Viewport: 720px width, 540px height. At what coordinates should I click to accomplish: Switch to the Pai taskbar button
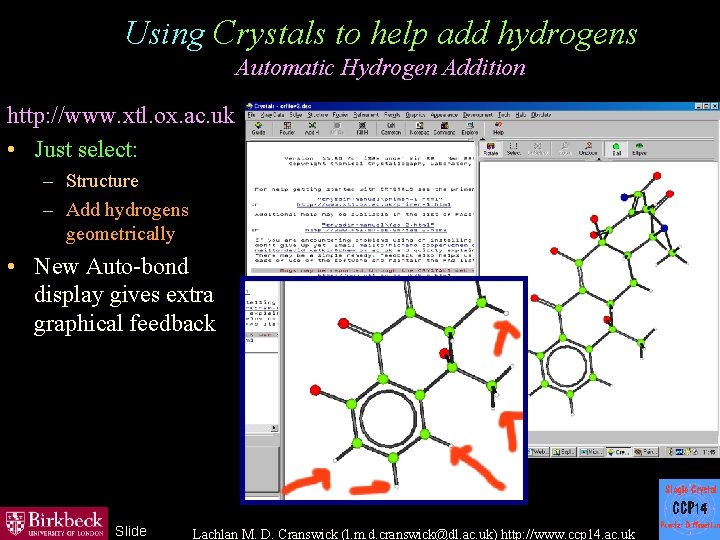click(646, 452)
